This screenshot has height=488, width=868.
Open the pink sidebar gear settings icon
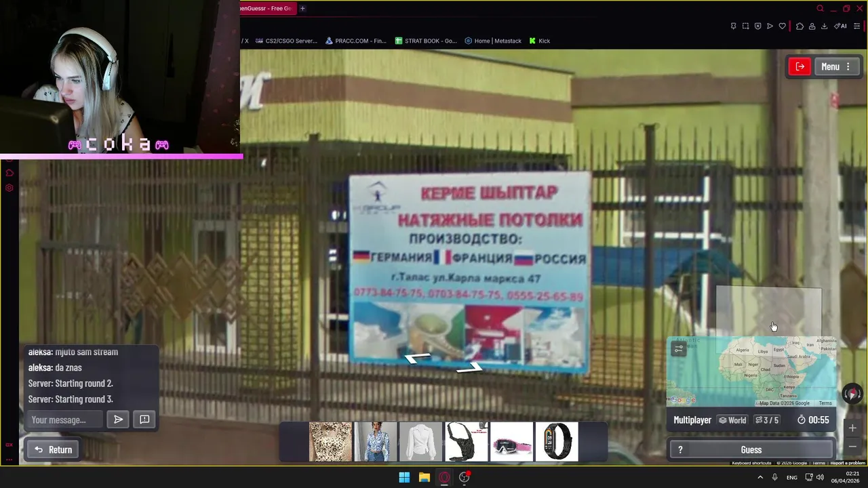9,188
